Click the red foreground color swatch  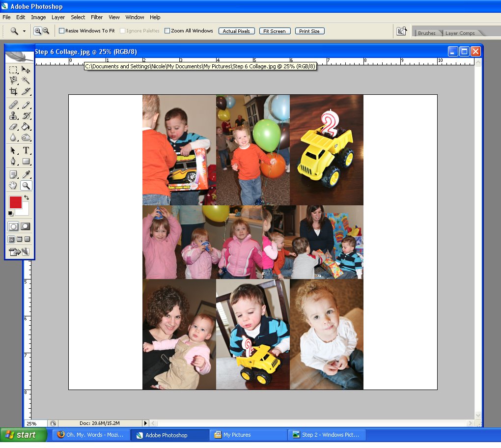click(15, 202)
